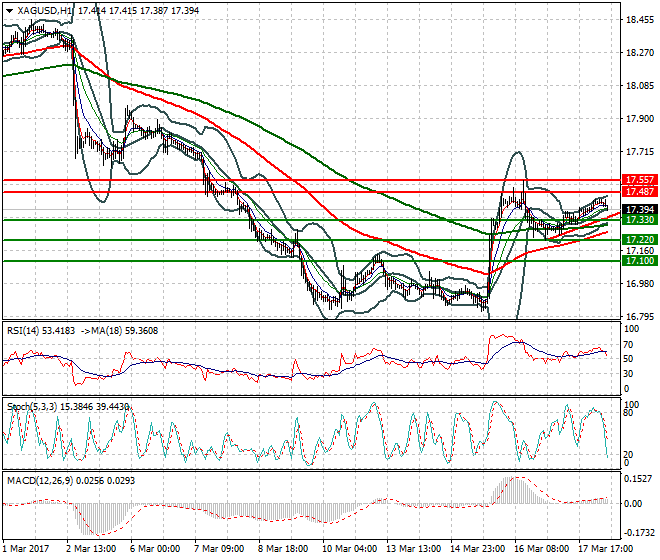Image resolution: width=660 pixels, height=560 pixels.
Task: Click the 14 Mar 23:00 time label
Action: (x=478, y=549)
